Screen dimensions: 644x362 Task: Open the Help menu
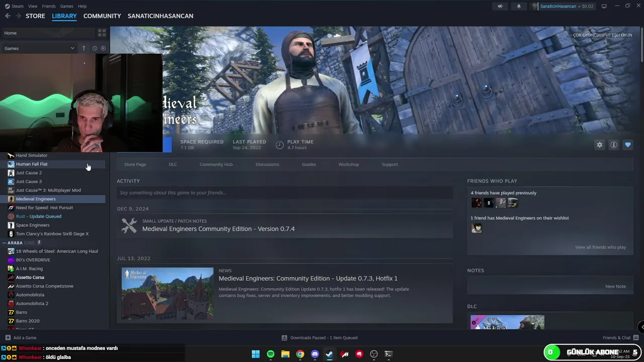pos(82,6)
